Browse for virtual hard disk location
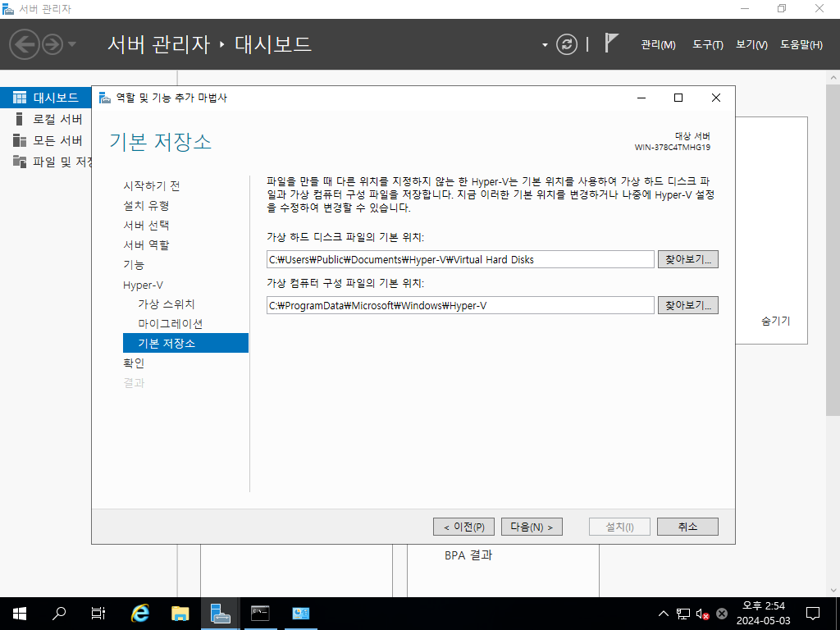 [688, 259]
